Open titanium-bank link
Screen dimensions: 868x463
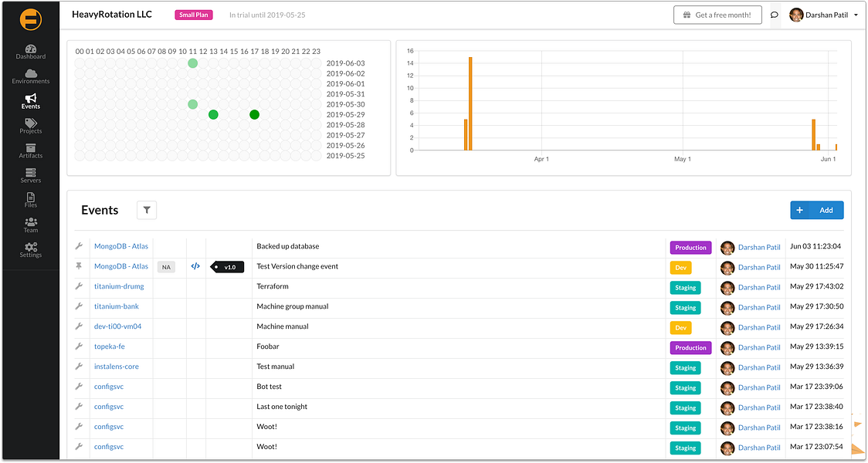tap(117, 306)
